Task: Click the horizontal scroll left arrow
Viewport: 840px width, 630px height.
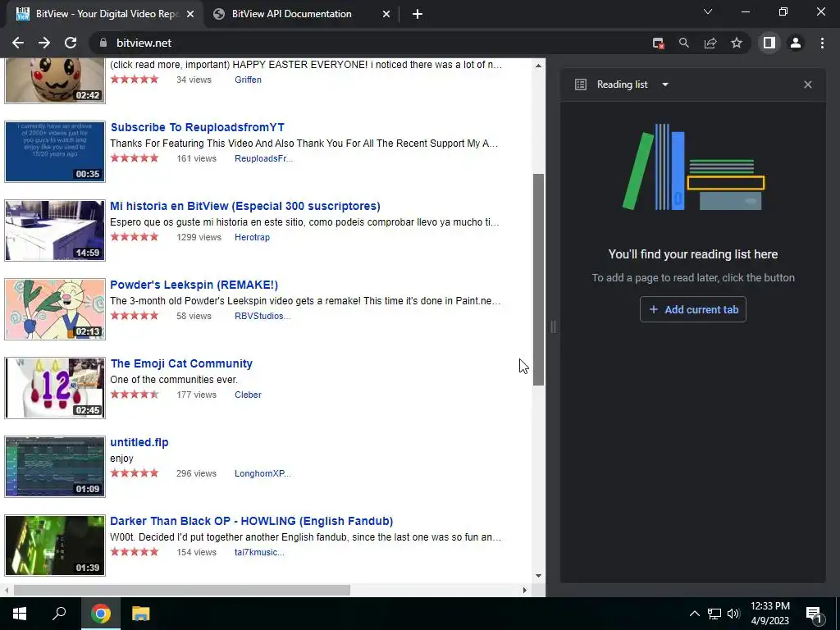Action: point(7,590)
